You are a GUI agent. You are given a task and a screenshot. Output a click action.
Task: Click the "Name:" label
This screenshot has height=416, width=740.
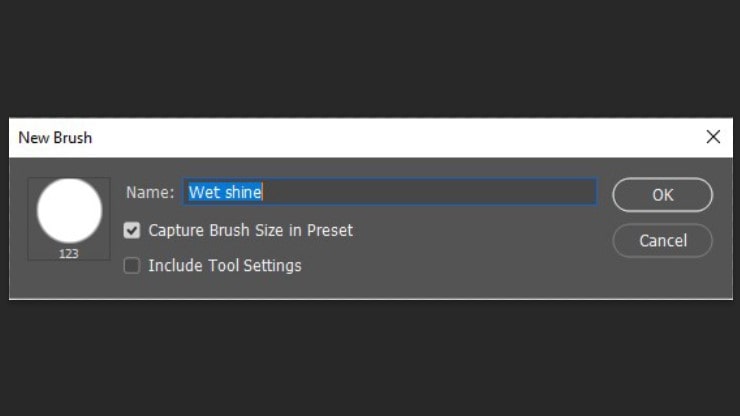tap(151, 192)
